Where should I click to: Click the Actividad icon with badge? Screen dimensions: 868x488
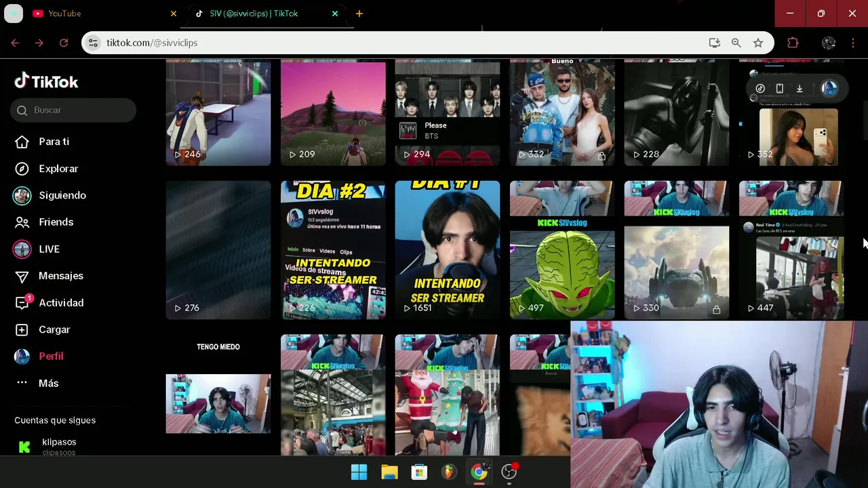[x=23, y=302]
